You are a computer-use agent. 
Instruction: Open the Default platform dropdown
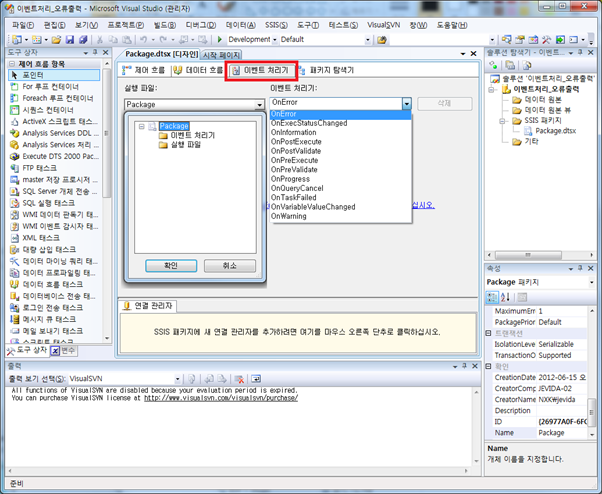(367, 40)
